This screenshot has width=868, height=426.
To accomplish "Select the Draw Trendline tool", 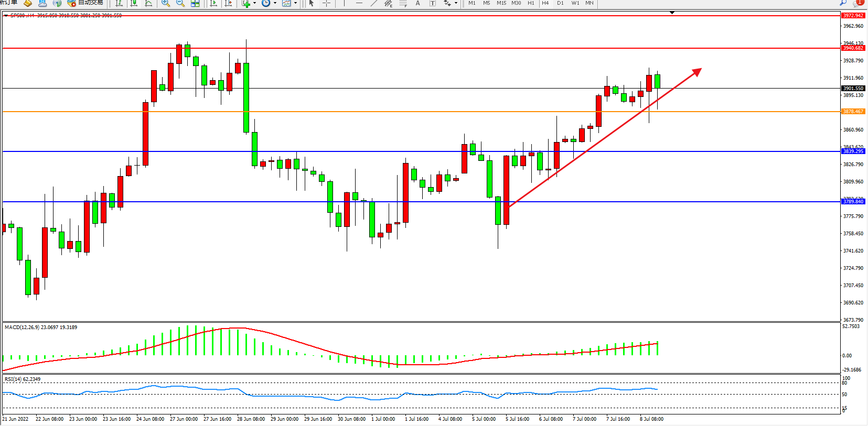I will [373, 3].
